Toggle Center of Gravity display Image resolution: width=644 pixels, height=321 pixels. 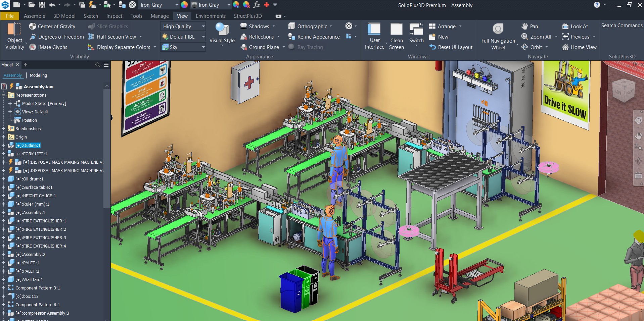point(52,26)
